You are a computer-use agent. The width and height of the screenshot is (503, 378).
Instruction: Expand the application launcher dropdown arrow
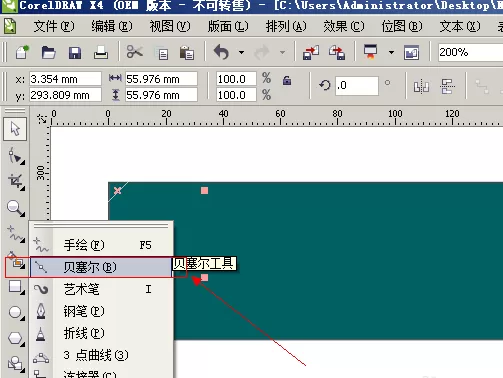(391, 53)
